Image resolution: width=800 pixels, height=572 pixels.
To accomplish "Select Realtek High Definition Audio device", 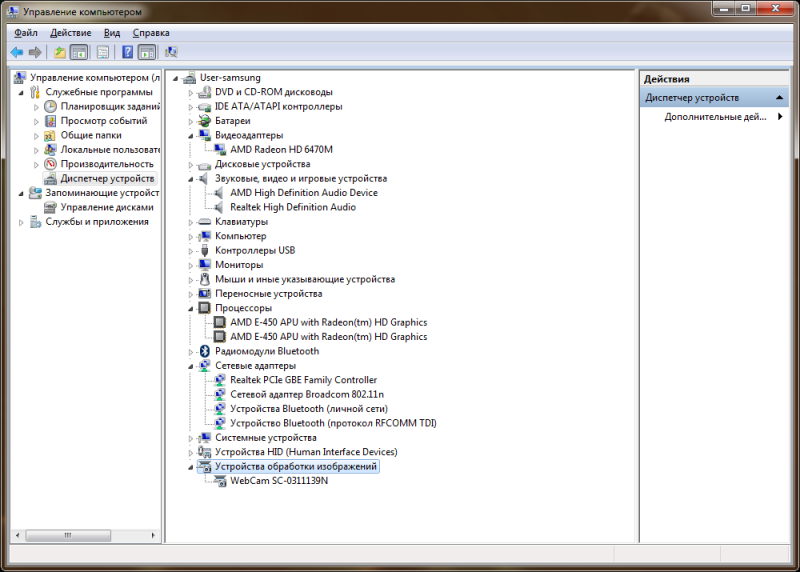I will [292, 207].
